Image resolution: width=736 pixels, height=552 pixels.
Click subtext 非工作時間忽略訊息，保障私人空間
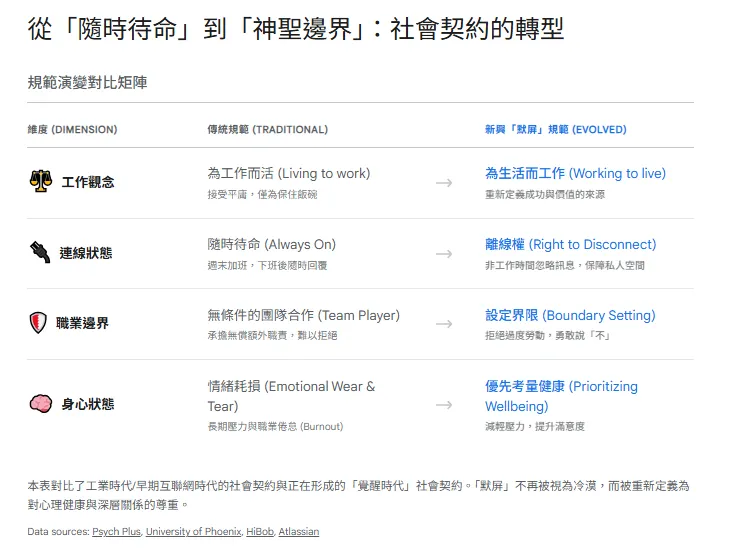click(x=565, y=266)
